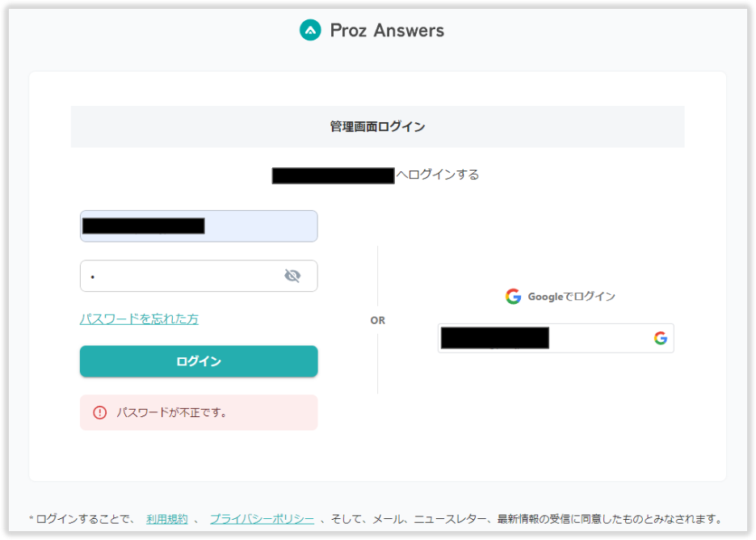Image resolution: width=756 pixels, height=540 pixels.
Task: Click the OR divider label
Action: coord(377,320)
